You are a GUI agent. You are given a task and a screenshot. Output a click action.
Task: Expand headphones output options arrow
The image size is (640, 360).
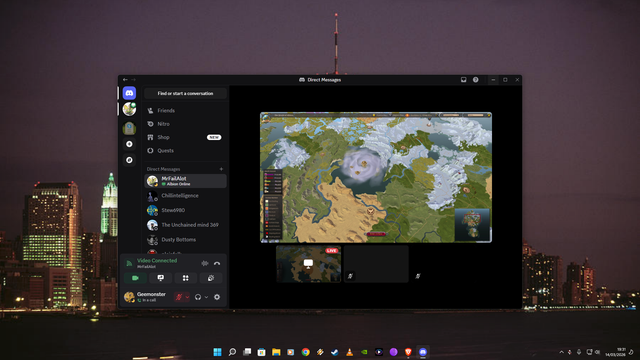[x=206, y=297]
